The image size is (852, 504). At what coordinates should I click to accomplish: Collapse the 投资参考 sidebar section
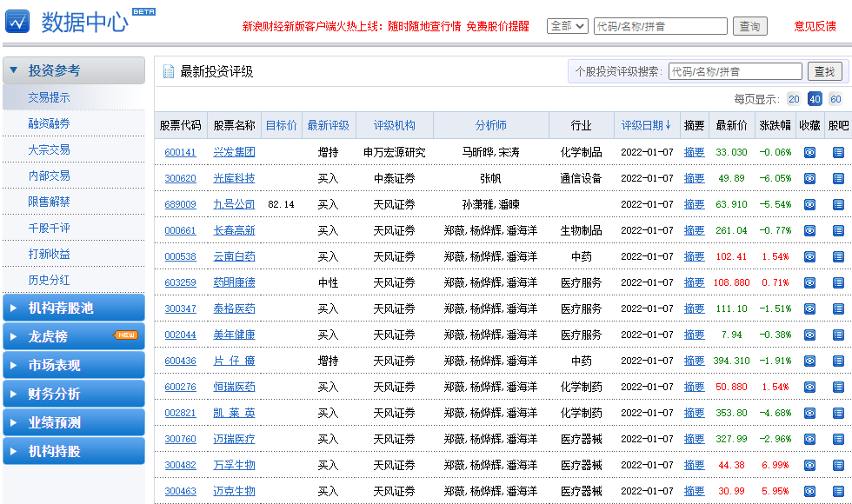[74, 70]
